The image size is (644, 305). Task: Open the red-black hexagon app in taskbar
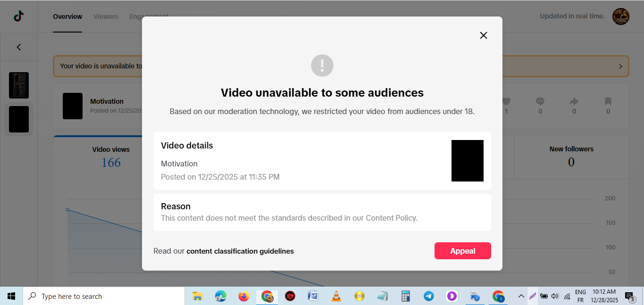(290, 296)
